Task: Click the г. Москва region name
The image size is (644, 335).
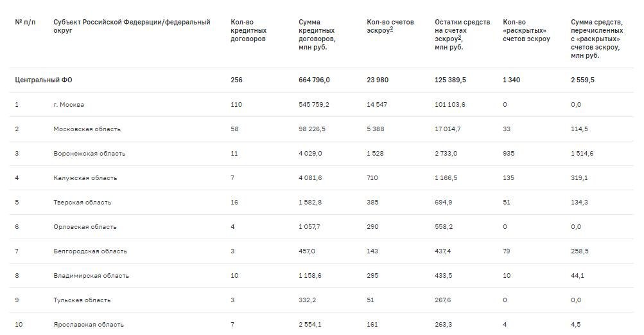Action: pos(69,105)
